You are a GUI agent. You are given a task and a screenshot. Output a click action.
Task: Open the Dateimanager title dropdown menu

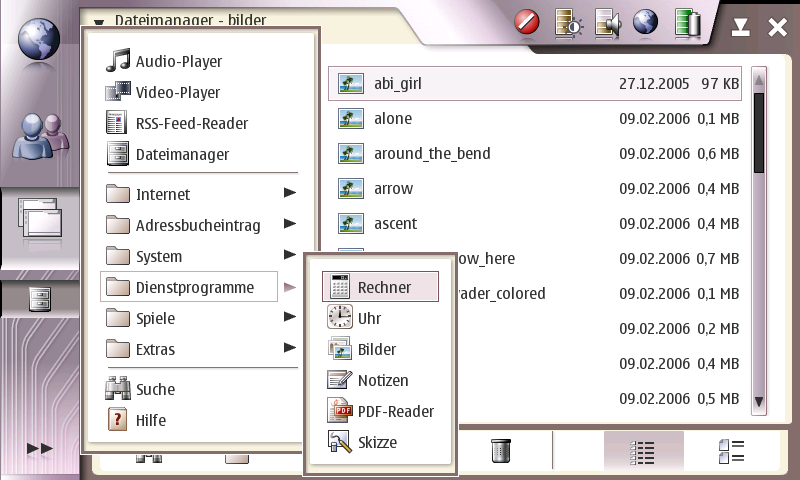click(x=98, y=20)
